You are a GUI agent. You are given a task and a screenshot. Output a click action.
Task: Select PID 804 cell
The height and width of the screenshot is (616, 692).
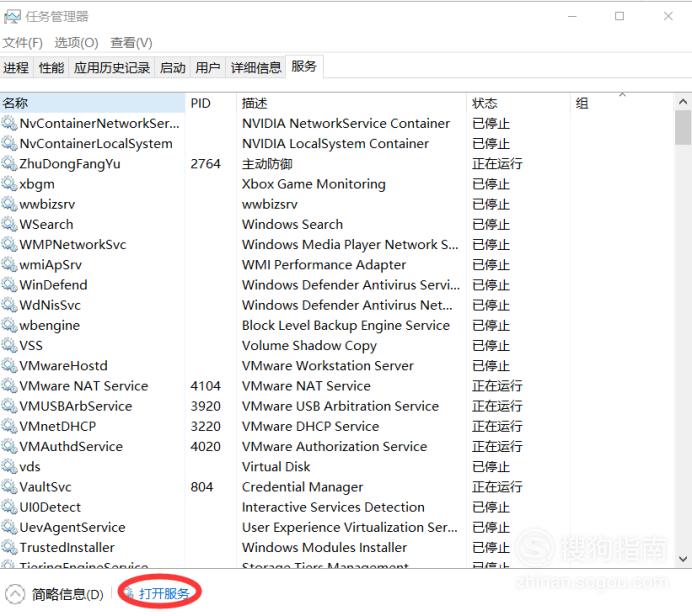(202, 487)
